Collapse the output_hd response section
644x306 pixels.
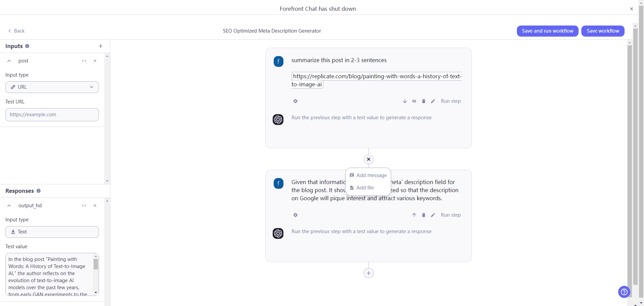pos(9,206)
